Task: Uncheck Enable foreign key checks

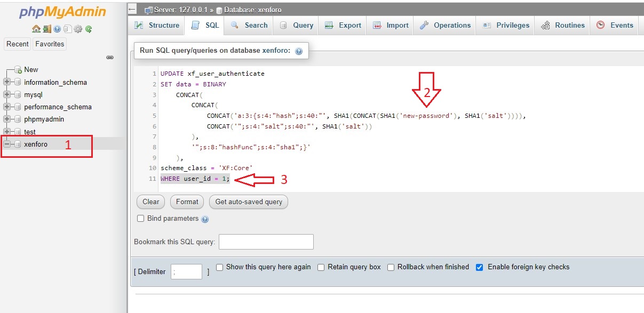Action: tap(479, 267)
